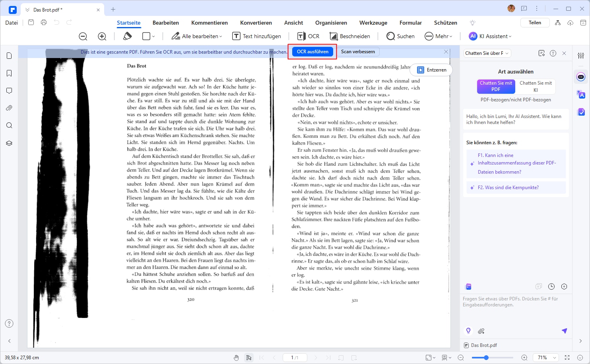Click the AI panel help icon
The image size is (590, 364).
(553, 53)
